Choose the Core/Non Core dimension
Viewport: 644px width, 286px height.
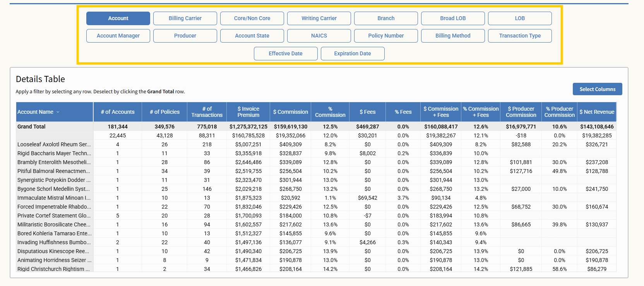pyautogui.click(x=252, y=18)
